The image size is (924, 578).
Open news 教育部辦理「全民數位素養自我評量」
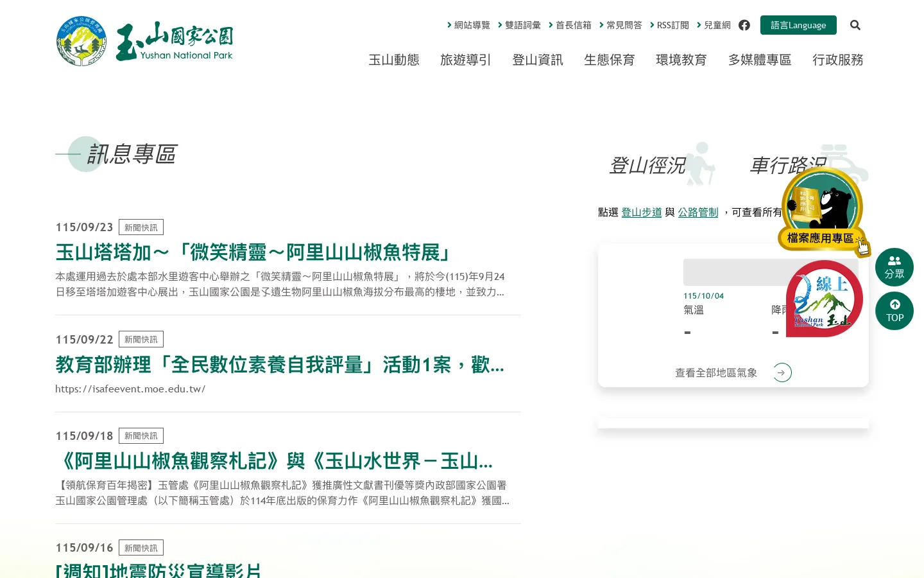point(280,365)
